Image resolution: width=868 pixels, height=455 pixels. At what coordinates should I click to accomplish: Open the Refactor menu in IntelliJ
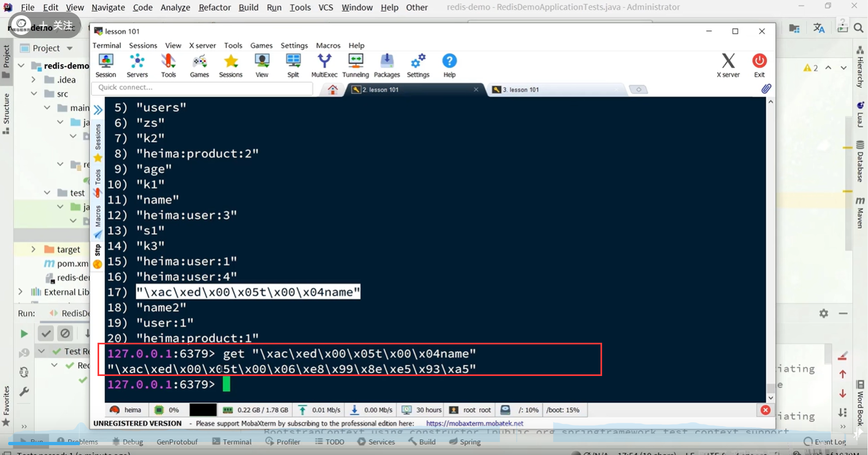[215, 7]
